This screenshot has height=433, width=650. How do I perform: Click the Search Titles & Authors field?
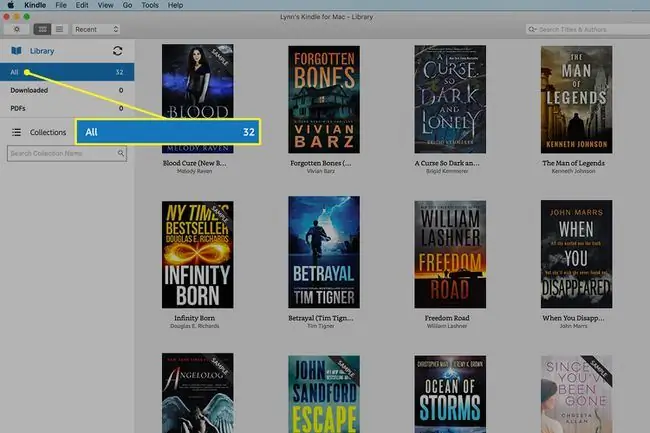coord(589,29)
